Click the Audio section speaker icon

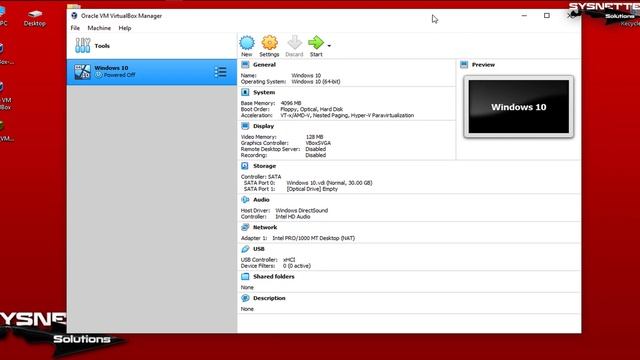(x=245, y=200)
